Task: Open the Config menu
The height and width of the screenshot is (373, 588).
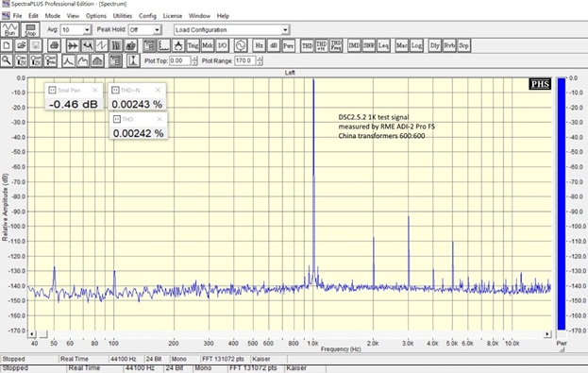Action: [x=147, y=16]
